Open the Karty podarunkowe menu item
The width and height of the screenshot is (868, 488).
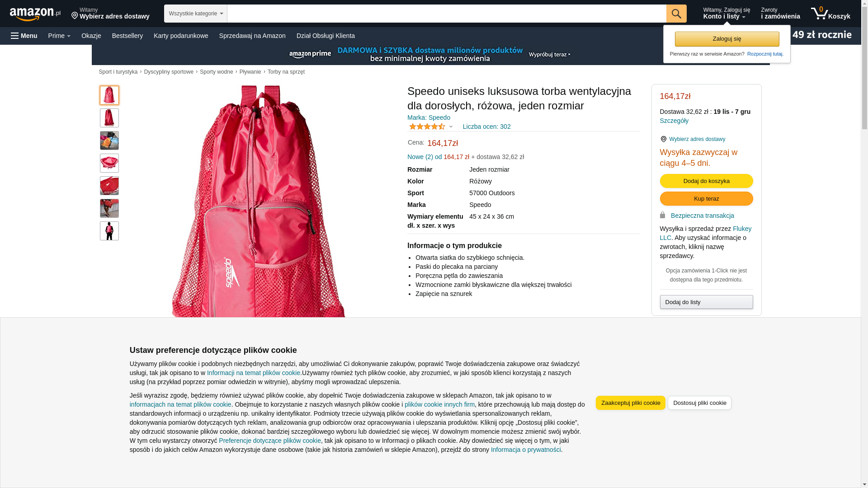181,36
